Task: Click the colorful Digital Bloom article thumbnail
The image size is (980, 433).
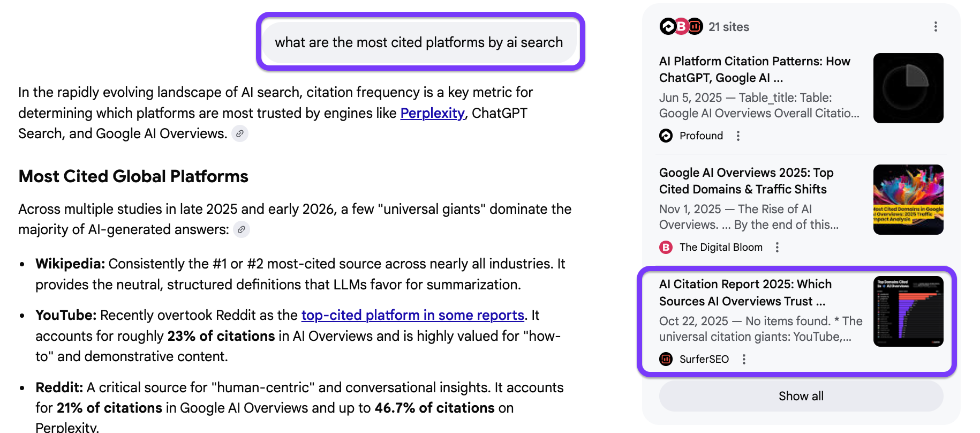Action: click(908, 199)
